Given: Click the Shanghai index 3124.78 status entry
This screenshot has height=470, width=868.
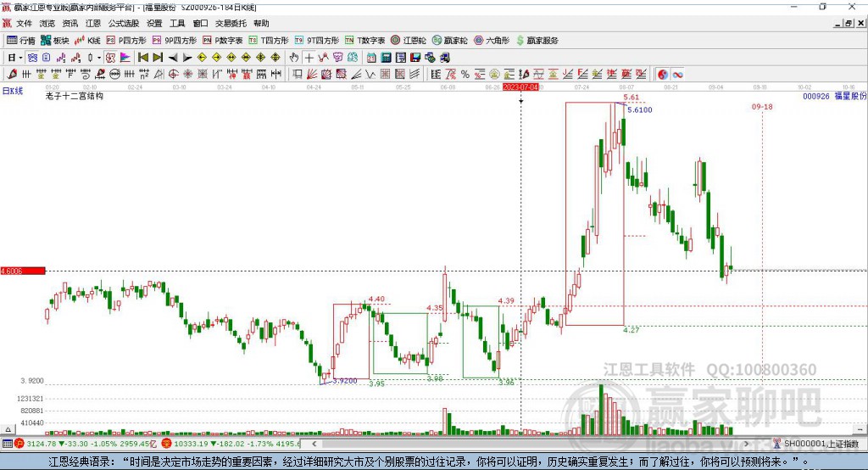Looking at the screenshot, I should (x=86, y=444).
